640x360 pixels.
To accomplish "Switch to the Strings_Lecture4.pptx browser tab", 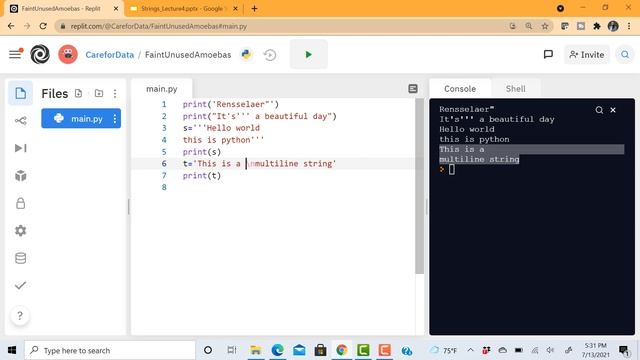I will (182, 9).
